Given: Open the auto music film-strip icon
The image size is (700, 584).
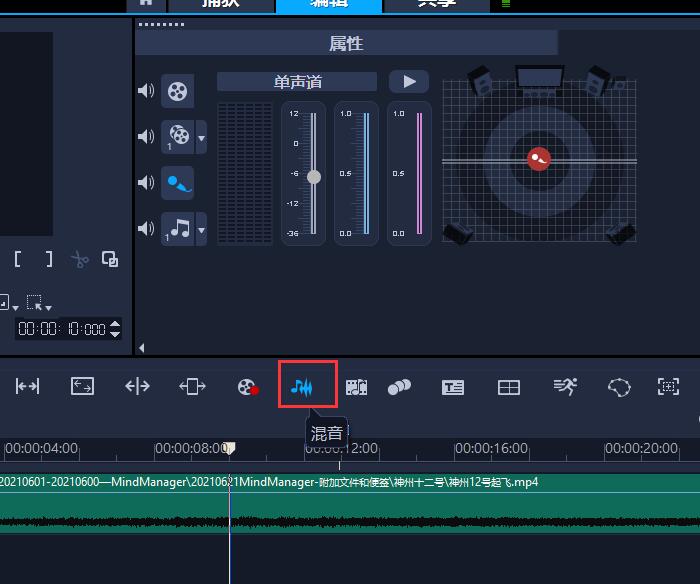Looking at the screenshot, I should [356, 387].
